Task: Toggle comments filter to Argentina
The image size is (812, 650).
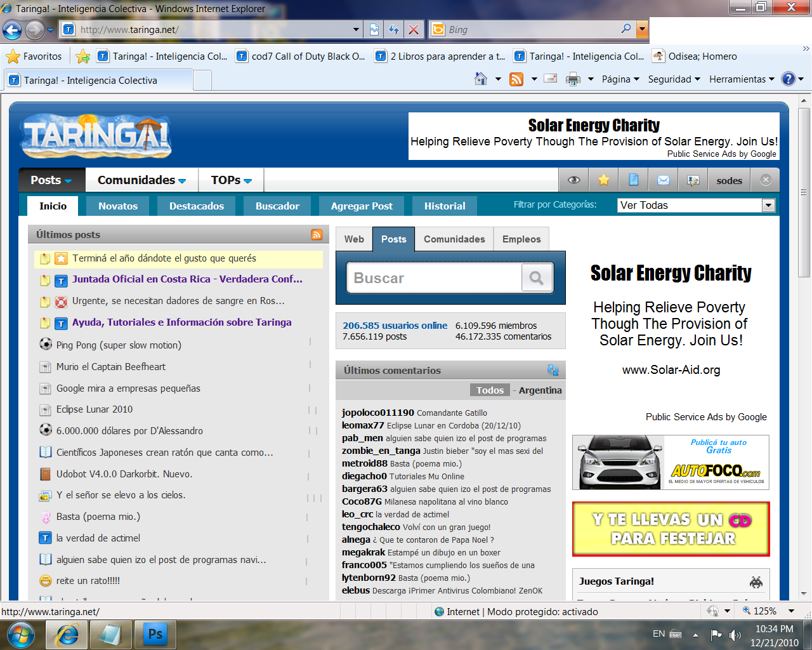Action: (x=540, y=390)
